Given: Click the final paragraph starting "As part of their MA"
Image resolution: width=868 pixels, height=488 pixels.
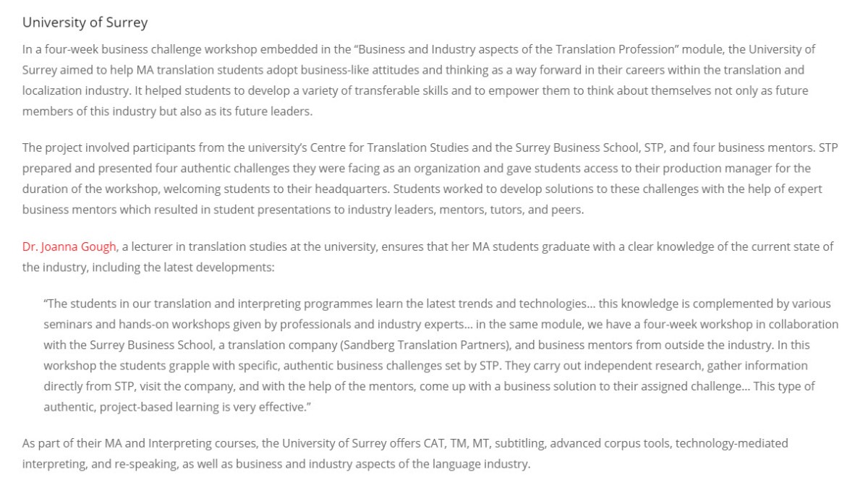Looking at the screenshot, I should coord(405,453).
